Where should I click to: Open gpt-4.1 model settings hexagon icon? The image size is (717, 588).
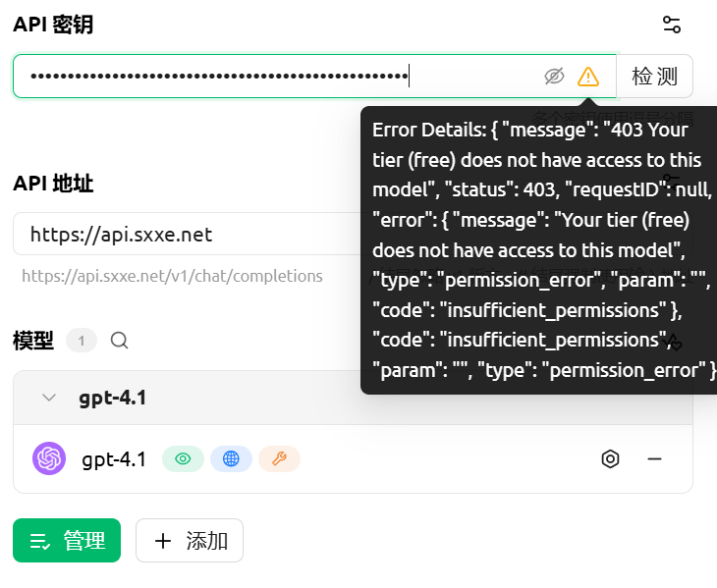(611, 458)
